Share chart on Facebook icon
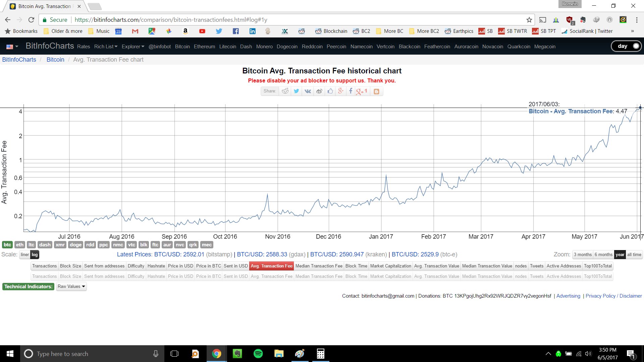This screenshot has width=644, height=362. tap(351, 91)
